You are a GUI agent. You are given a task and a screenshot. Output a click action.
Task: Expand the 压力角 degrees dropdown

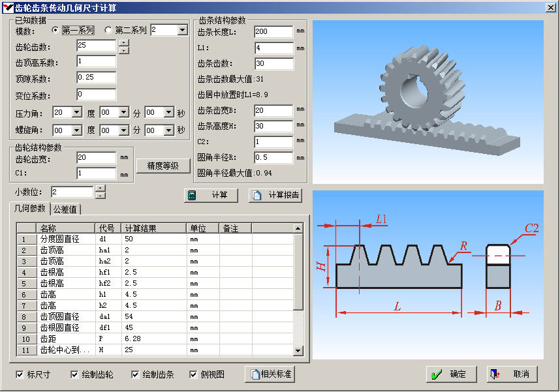coord(77,113)
